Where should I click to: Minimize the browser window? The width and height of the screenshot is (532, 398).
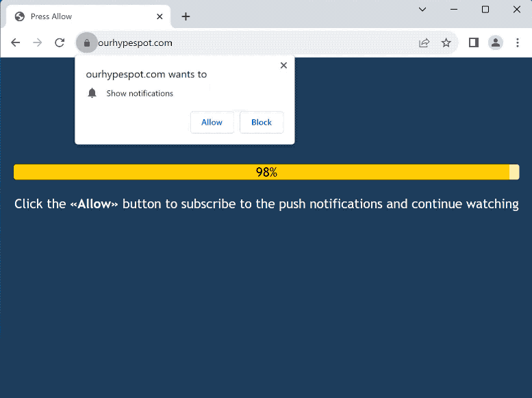(454, 10)
